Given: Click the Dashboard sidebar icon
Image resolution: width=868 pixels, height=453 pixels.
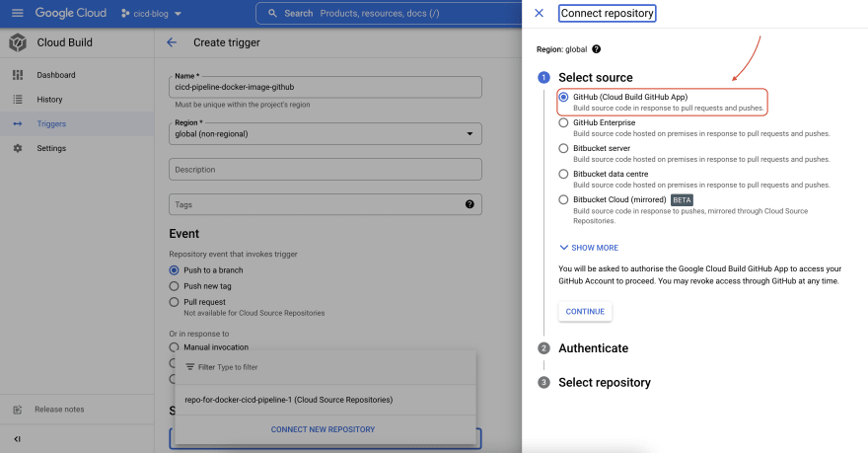Looking at the screenshot, I should [x=18, y=75].
